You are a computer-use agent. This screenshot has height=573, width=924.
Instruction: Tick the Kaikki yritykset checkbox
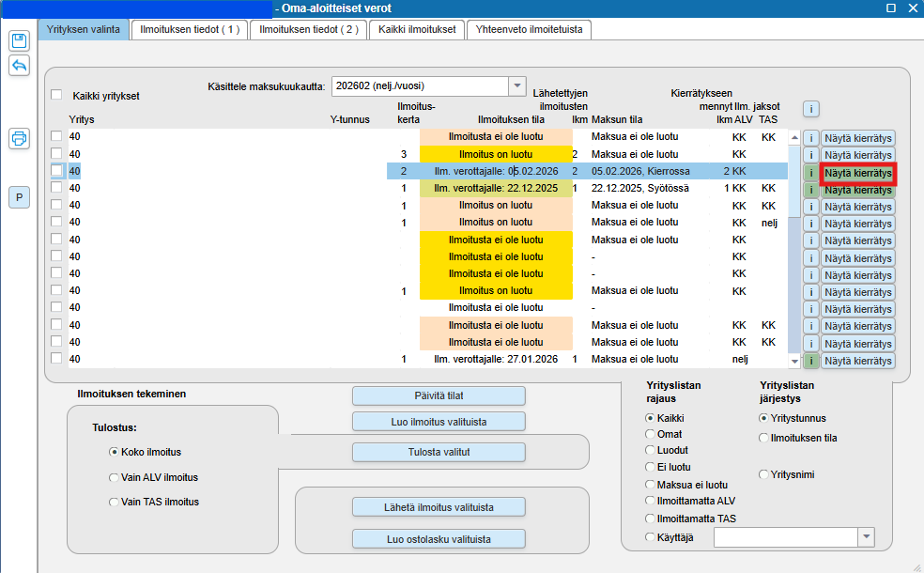[x=56, y=95]
